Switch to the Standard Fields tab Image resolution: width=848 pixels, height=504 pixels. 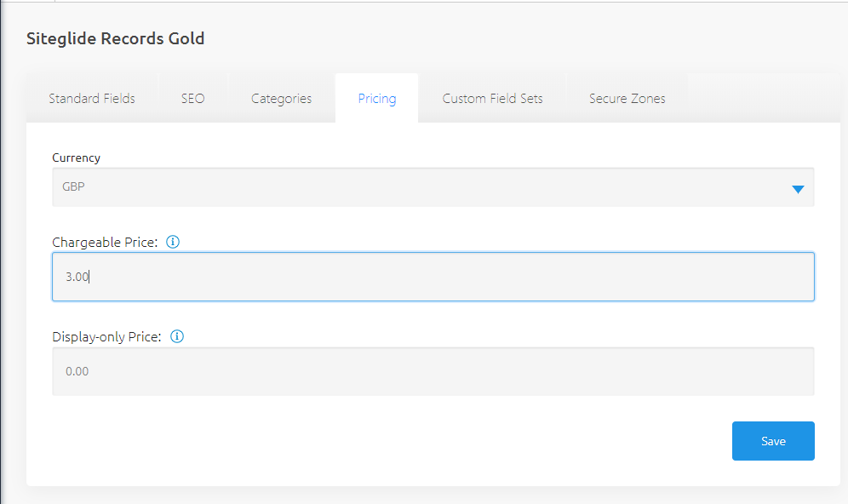tap(92, 99)
